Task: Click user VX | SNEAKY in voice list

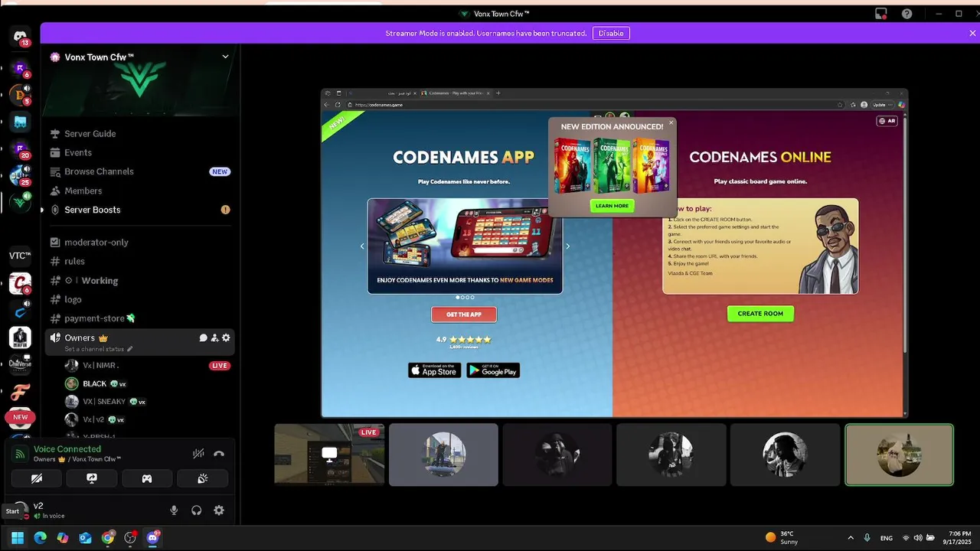Action: (x=147, y=402)
